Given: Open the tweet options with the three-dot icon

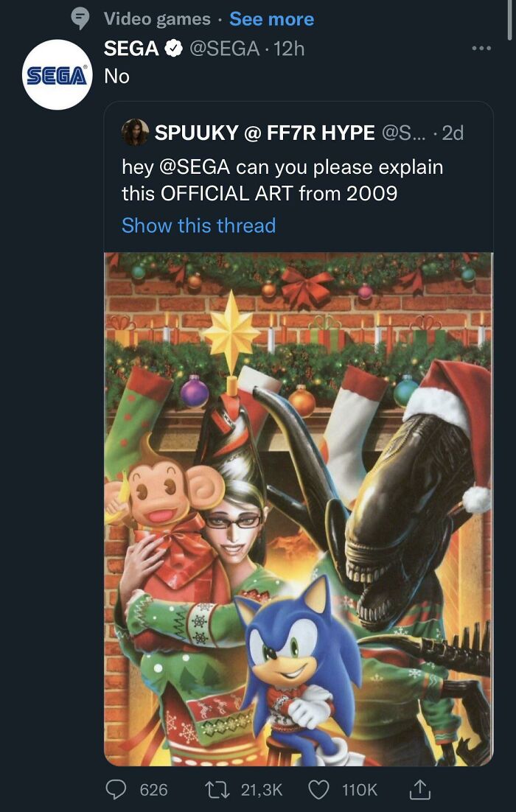Looking at the screenshot, I should pyautogui.click(x=483, y=46).
